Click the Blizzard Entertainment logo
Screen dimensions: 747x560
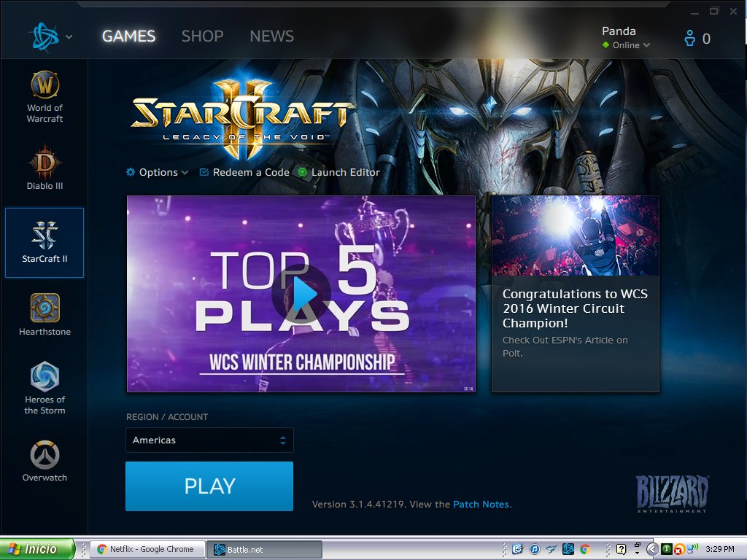click(x=672, y=494)
